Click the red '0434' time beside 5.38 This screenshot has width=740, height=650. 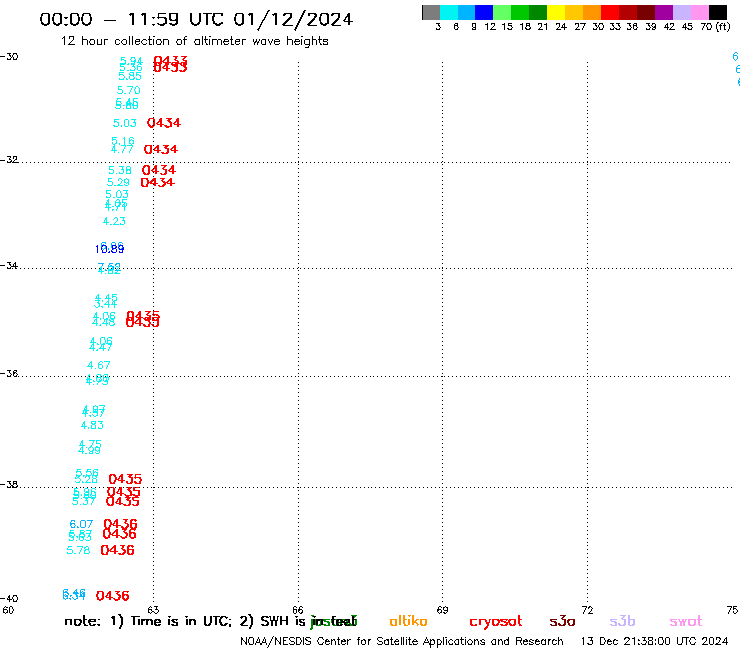[x=159, y=170]
